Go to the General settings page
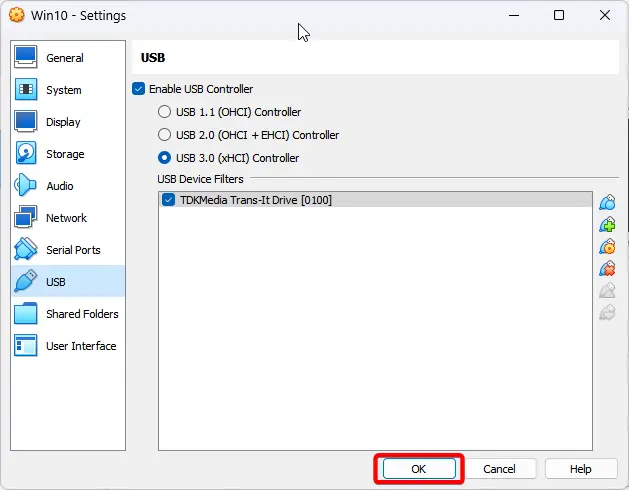This screenshot has height=490, width=629. point(68,57)
